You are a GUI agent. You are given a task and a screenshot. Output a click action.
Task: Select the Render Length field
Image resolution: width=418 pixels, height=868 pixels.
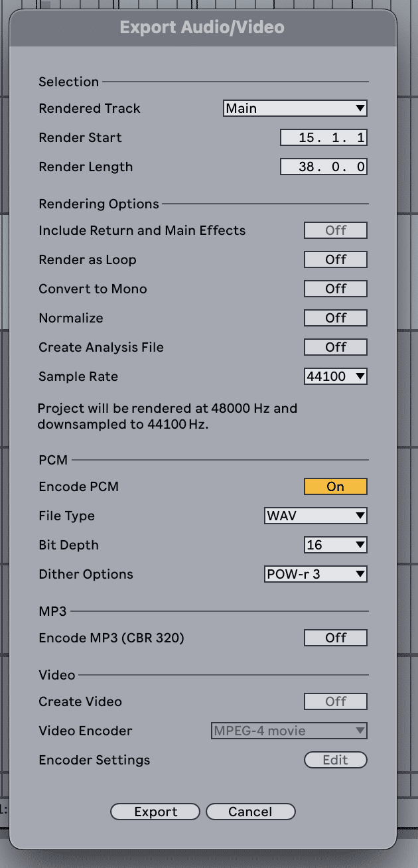(x=324, y=167)
